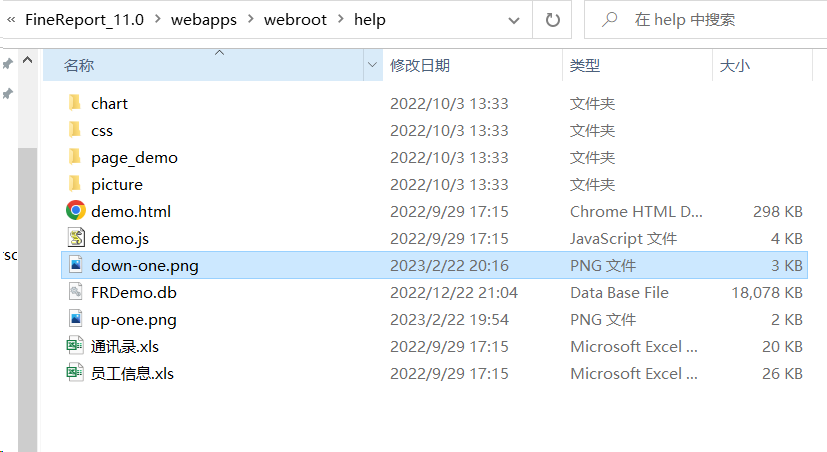Viewport: 827px width, 452px height.
Task: Click the picture folder icon
Action: (x=75, y=184)
